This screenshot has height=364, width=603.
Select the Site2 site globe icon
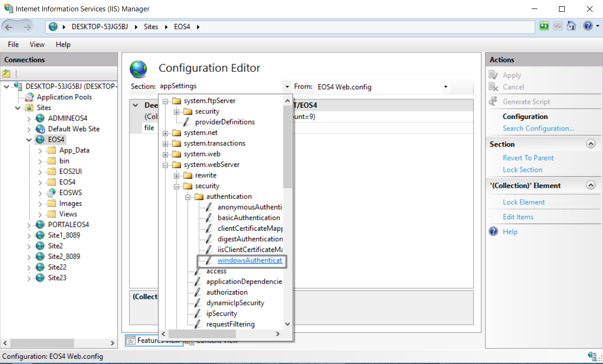click(x=40, y=246)
